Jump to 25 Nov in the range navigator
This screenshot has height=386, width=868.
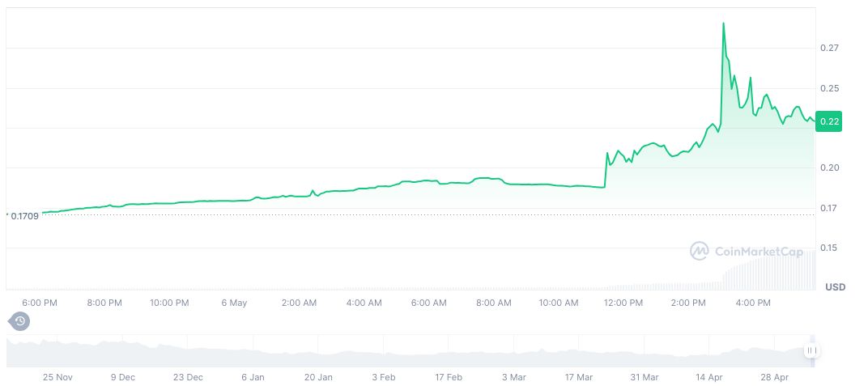(57, 377)
